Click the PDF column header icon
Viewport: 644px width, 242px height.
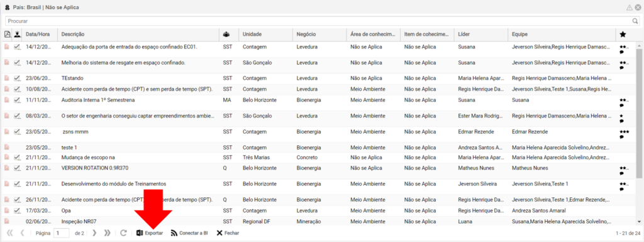click(x=7, y=35)
